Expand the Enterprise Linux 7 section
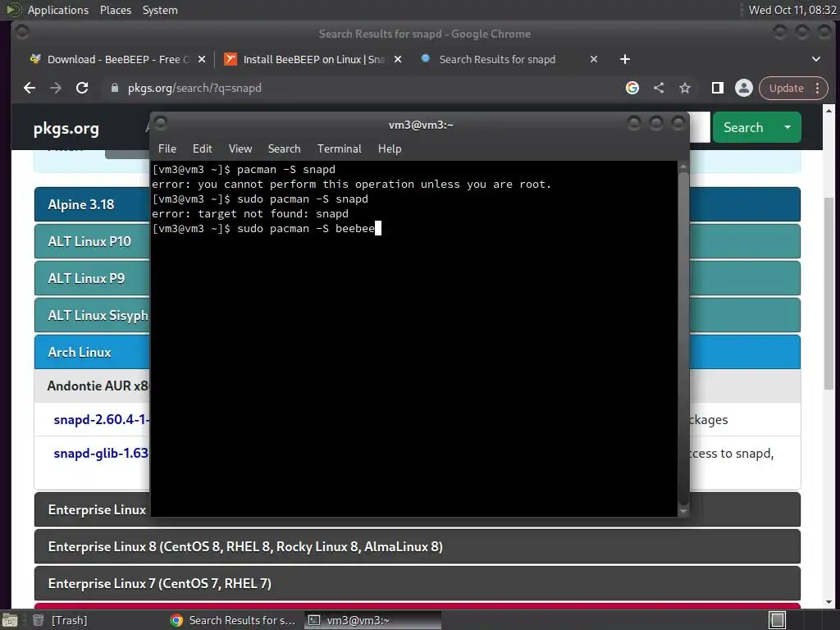This screenshot has height=630, width=840. pyautogui.click(x=418, y=583)
